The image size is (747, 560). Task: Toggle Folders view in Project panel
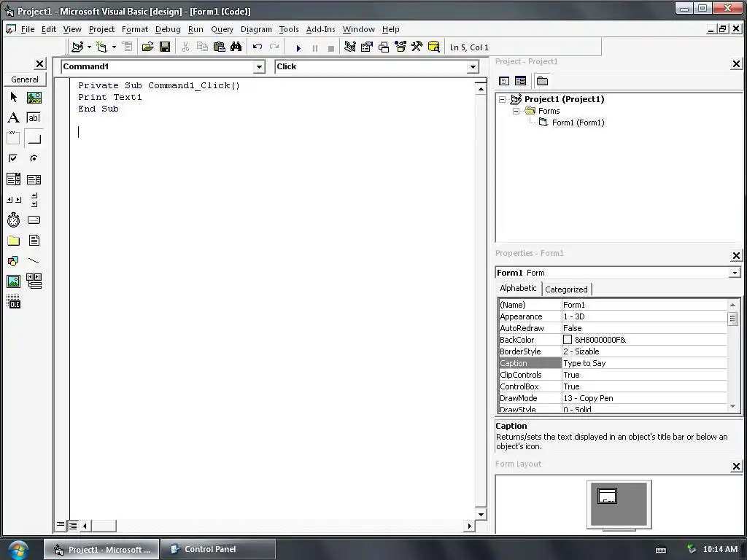click(x=542, y=81)
